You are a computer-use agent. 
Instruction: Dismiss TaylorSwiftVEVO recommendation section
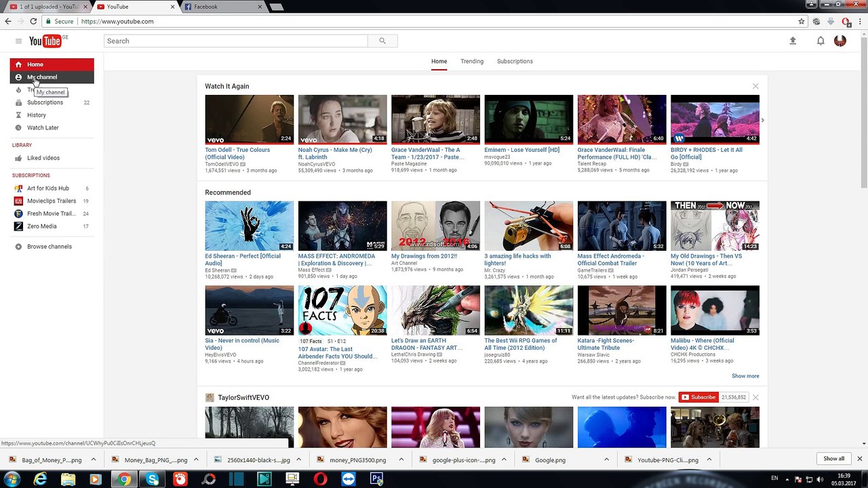755,397
